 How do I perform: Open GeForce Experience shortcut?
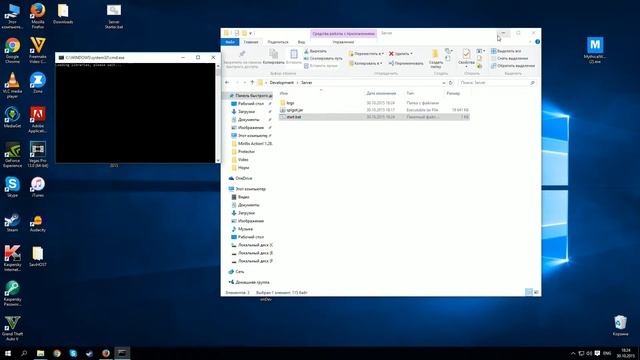(x=13, y=154)
